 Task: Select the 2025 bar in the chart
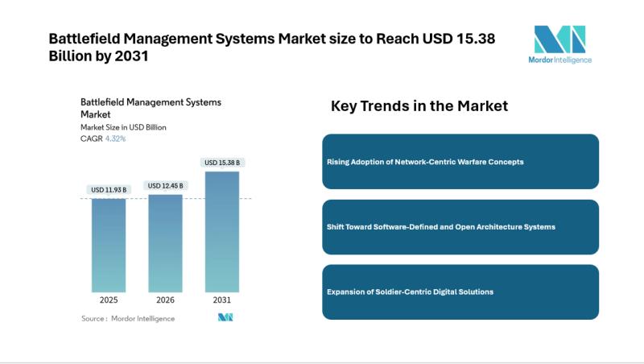click(x=109, y=244)
